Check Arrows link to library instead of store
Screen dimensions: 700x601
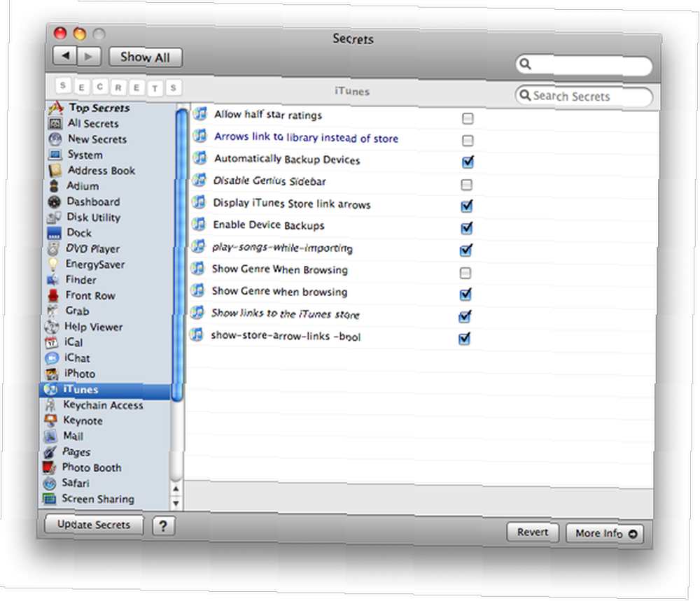coord(468,141)
